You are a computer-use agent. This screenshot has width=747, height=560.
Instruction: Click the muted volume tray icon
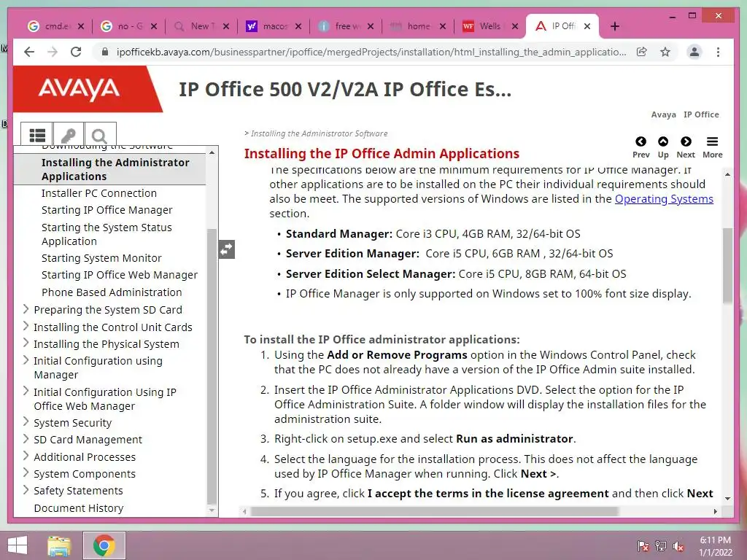(x=678, y=545)
